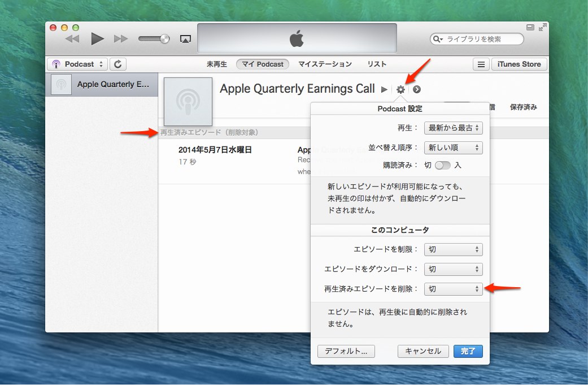Select マイ Podcast tab

(x=263, y=64)
